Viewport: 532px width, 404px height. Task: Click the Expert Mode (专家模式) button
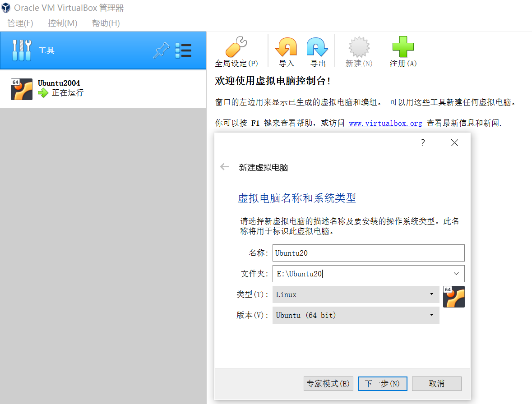click(328, 384)
